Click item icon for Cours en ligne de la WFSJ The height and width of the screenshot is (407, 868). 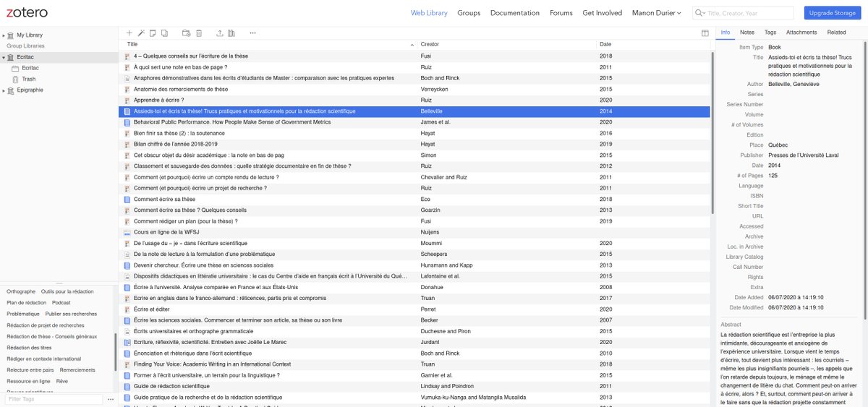[127, 232]
